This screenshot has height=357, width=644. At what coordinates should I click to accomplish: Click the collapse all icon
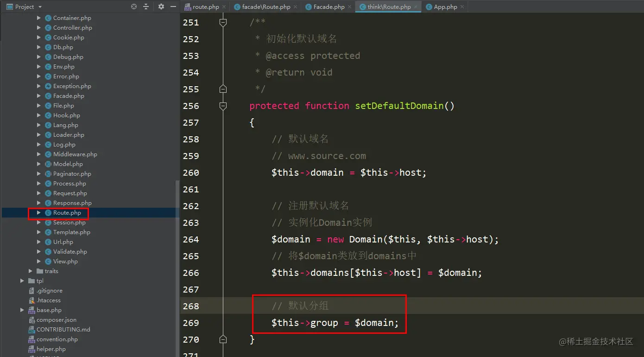146,6
